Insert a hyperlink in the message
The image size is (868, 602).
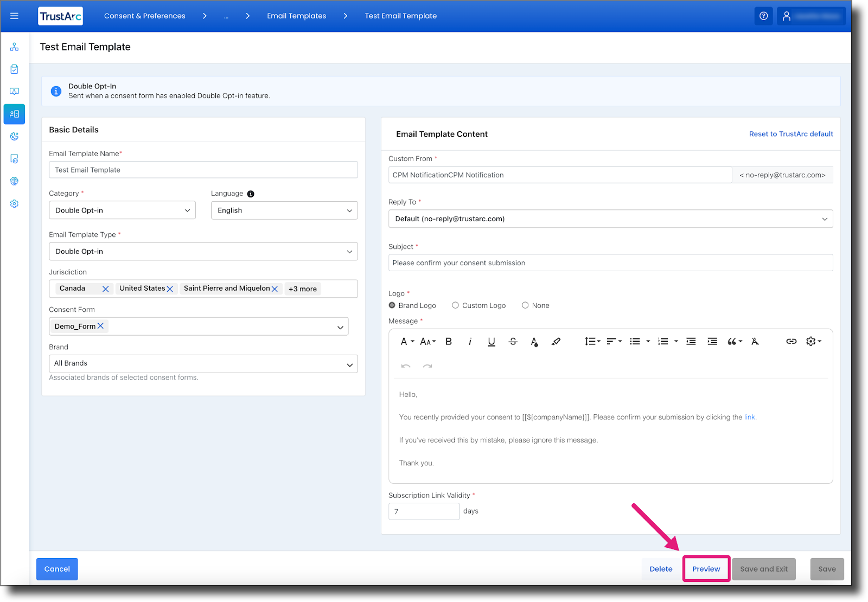click(x=792, y=342)
